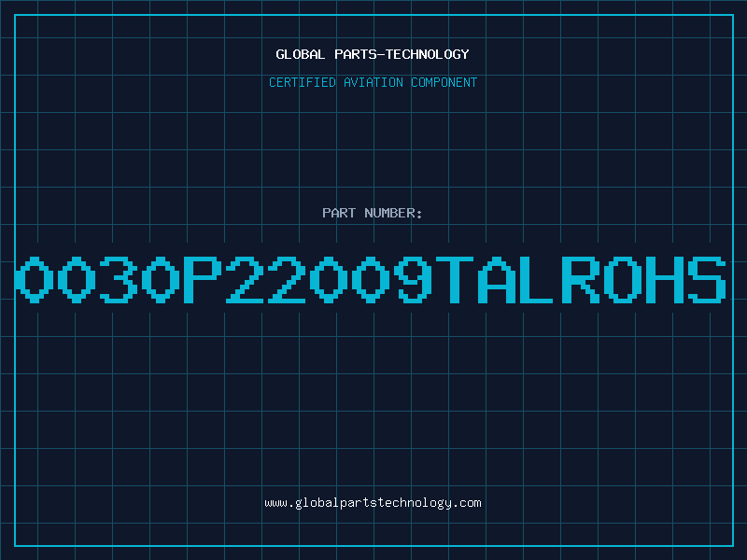Select the PART NUMBER: label
The image size is (747, 560).
(x=373, y=213)
